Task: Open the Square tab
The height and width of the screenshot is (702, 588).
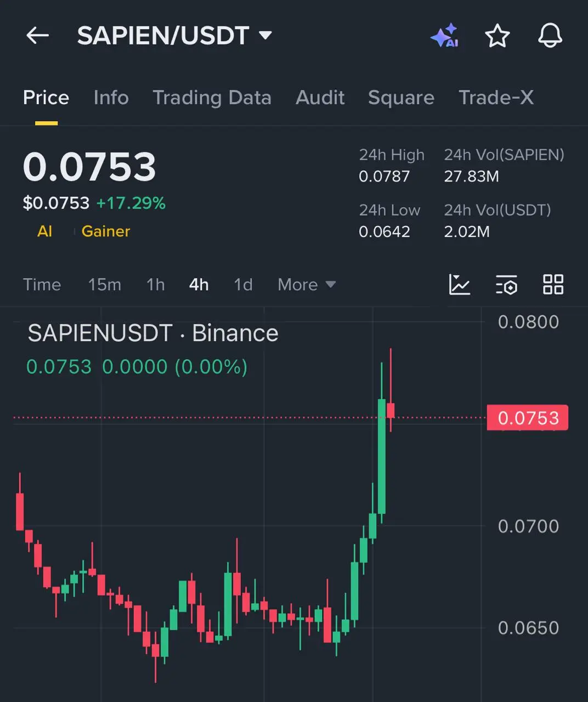Action: tap(401, 98)
